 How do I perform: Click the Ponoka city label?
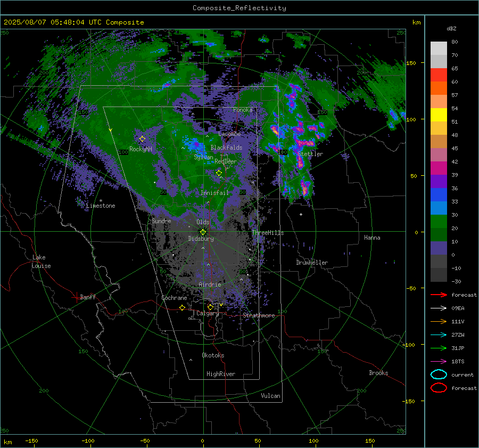point(243,110)
